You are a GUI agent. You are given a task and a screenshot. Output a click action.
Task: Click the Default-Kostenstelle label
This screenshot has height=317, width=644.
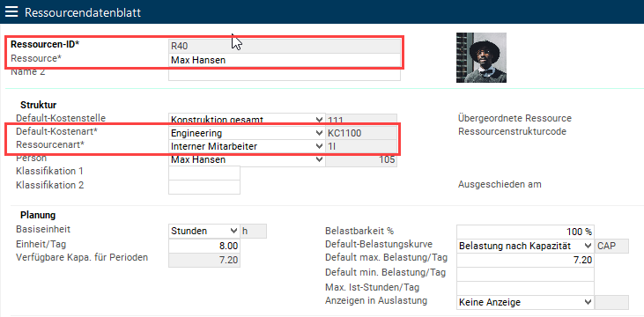click(x=61, y=118)
